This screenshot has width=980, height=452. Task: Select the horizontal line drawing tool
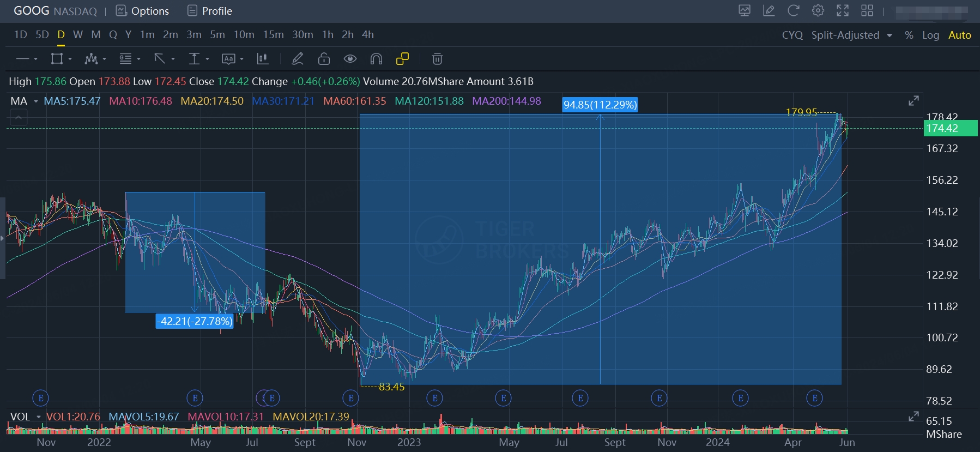pos(22,59)
